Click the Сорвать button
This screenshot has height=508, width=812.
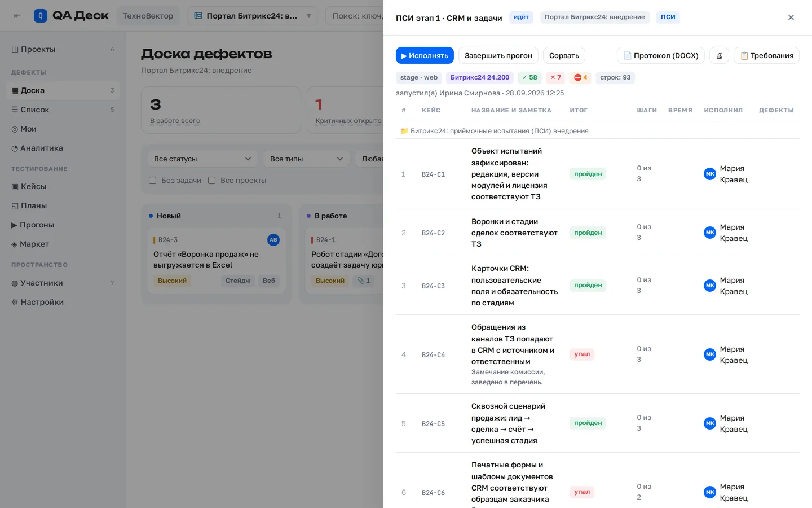click(x=564, y=55)
